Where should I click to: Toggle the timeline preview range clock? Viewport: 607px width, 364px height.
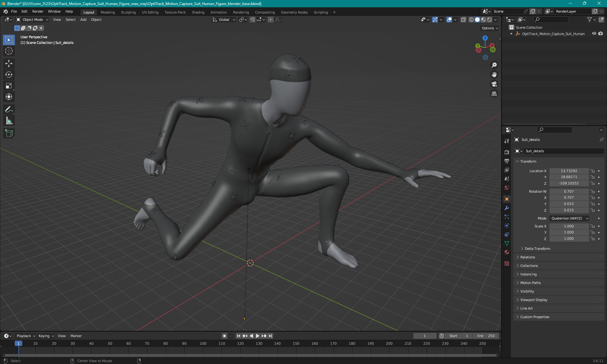tap(442, 336)
